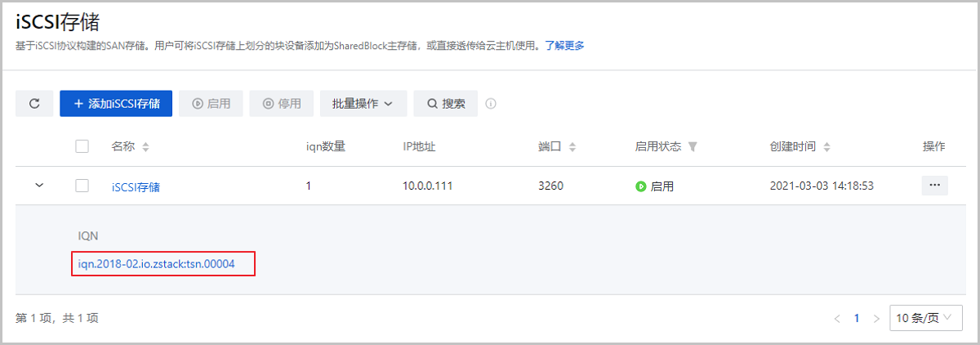Click the sort arrows next to 创建时间 column
980x345 pixels.
(x=826, y=147)
